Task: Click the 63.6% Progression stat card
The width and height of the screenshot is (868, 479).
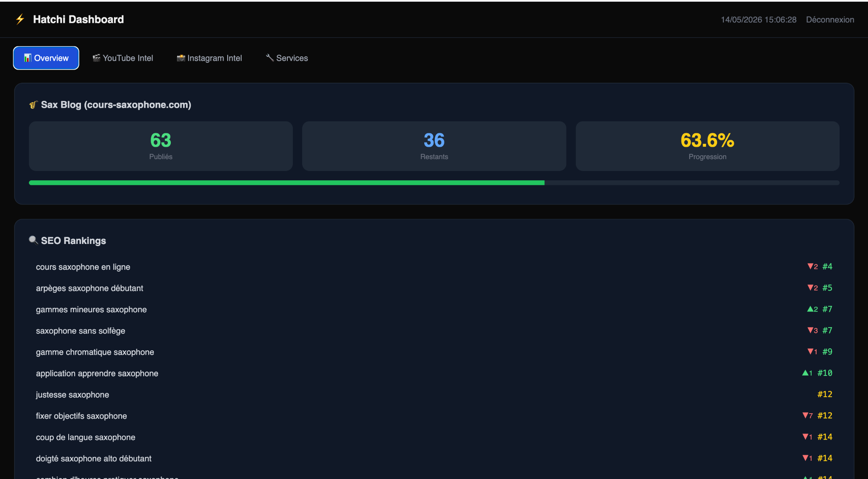Action: point(707,146)
